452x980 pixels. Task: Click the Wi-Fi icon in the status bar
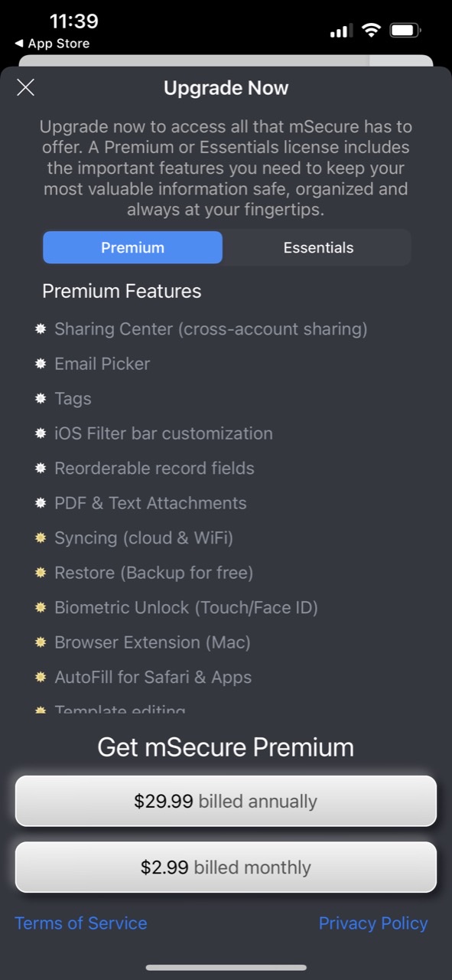pos(372,29)
